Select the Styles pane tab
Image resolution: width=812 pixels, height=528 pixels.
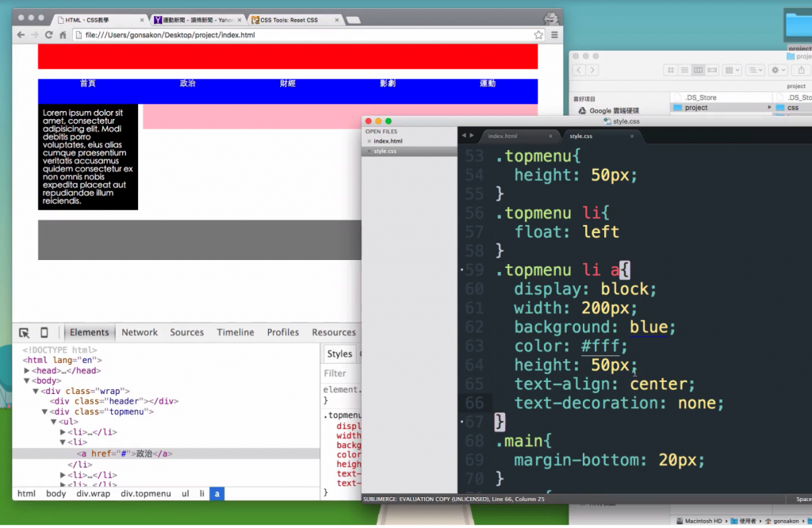339,354
